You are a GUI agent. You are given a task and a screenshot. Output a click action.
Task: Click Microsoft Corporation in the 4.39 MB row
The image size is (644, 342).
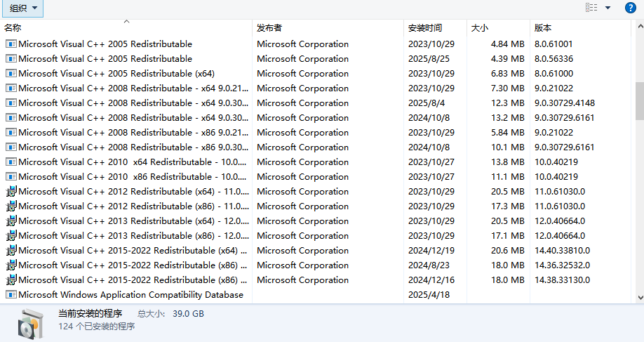(302, 59)
